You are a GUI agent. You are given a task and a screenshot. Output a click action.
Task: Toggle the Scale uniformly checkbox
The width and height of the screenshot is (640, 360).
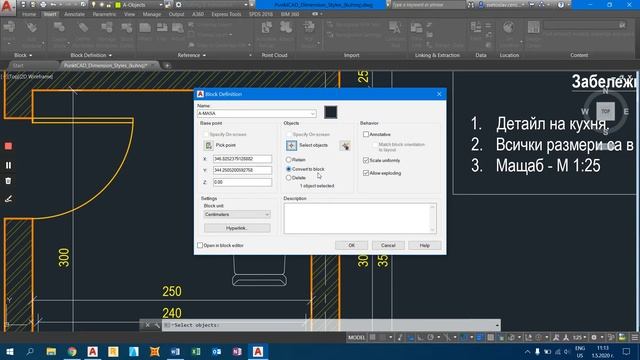click(x=366, y=160)
